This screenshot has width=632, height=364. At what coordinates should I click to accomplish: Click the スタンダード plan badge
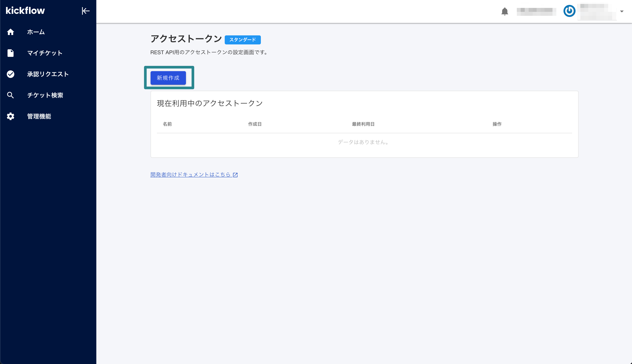tap(242, 40)
